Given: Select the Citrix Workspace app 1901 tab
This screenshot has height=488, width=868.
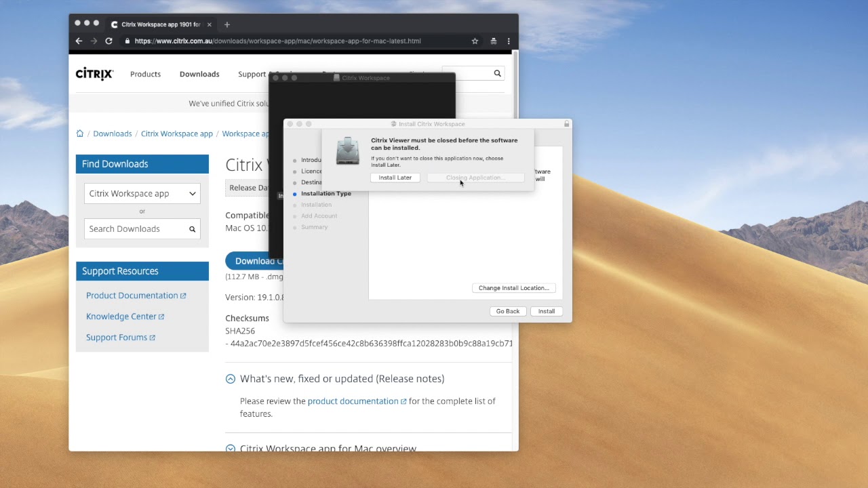Looking at the screenshot, I should tap(161, 24).
